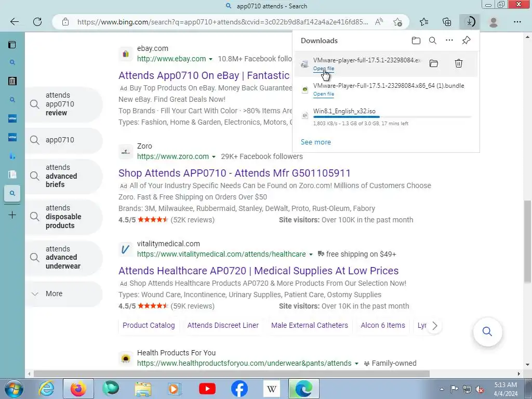Open the network tray icon

[x=467, y=389]
